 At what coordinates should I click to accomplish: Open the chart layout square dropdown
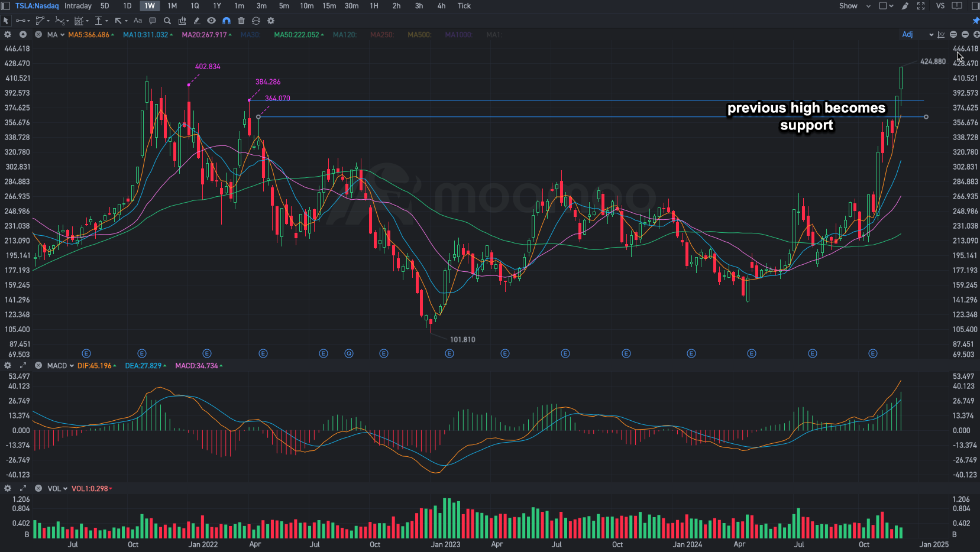886,6
